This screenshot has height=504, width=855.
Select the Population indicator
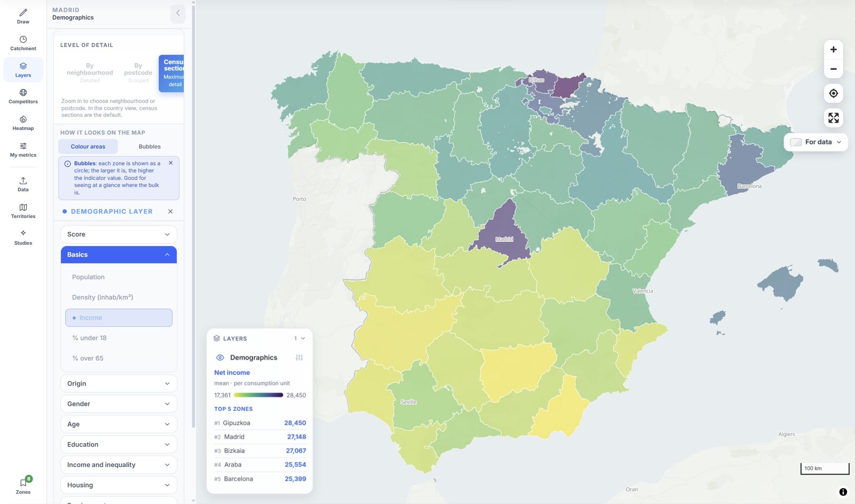pos(119,277)
